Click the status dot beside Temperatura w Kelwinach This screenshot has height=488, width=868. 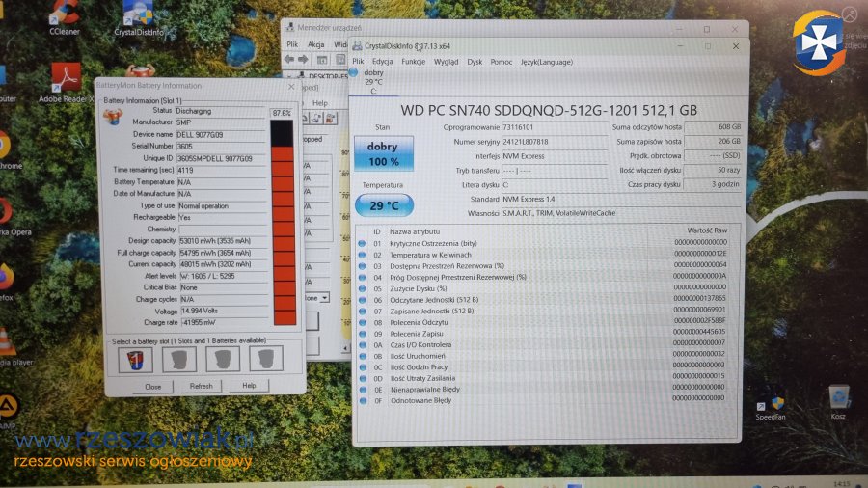(362, 255)
